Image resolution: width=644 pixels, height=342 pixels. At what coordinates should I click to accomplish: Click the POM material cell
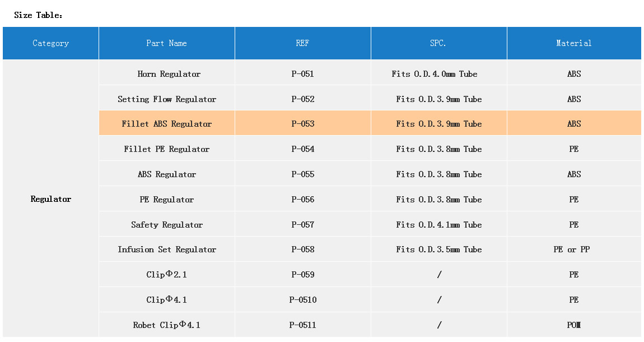tap(574, 325)
